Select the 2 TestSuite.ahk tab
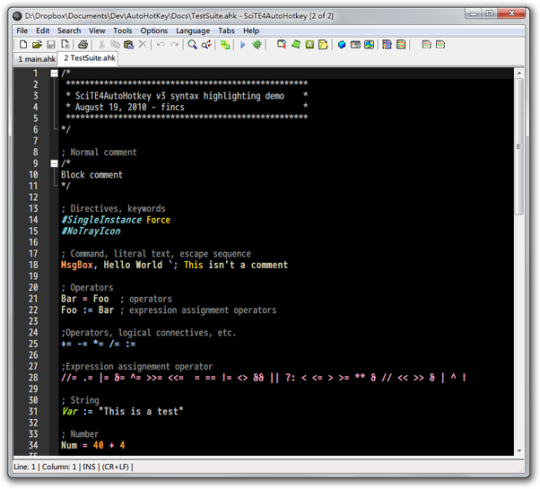 (x=89, y=58)
